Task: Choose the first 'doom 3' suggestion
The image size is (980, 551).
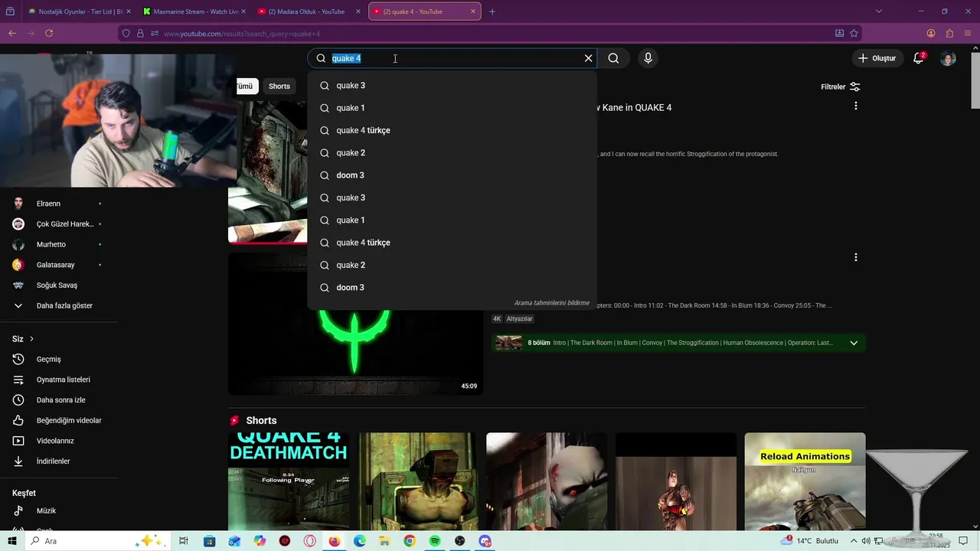Action: coord(452,175)
